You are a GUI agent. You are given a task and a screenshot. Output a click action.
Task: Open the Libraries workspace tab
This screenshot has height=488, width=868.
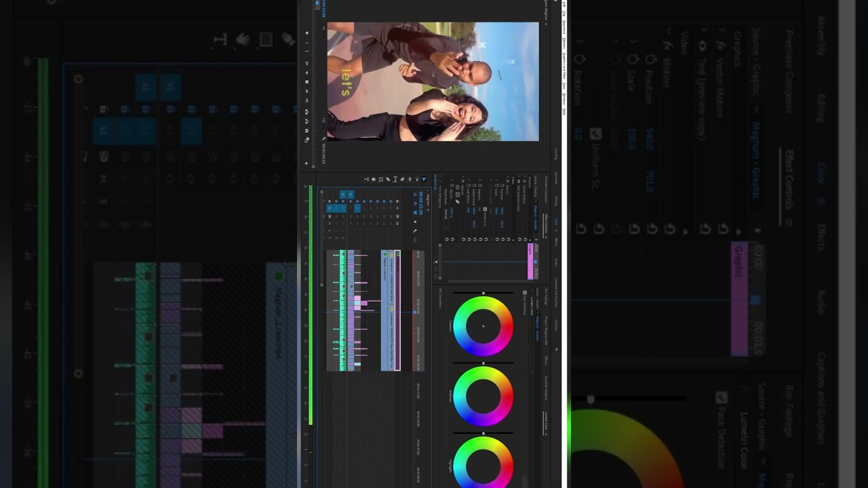556,325
